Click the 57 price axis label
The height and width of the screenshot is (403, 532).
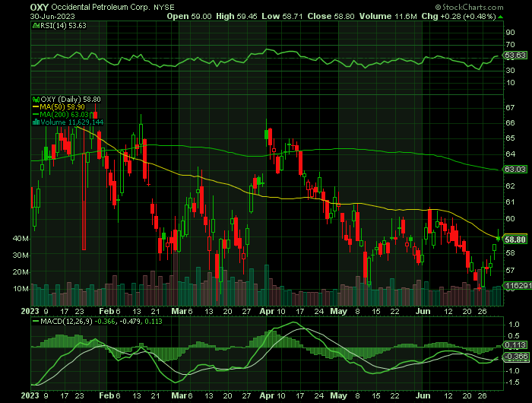(x=510, y=271)
